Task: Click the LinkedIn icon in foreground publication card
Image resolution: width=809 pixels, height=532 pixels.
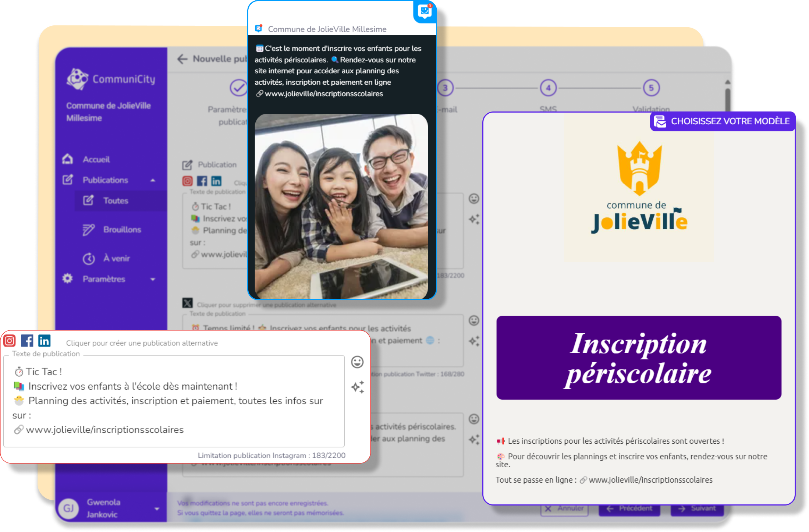Action: (x=44, y=341)
